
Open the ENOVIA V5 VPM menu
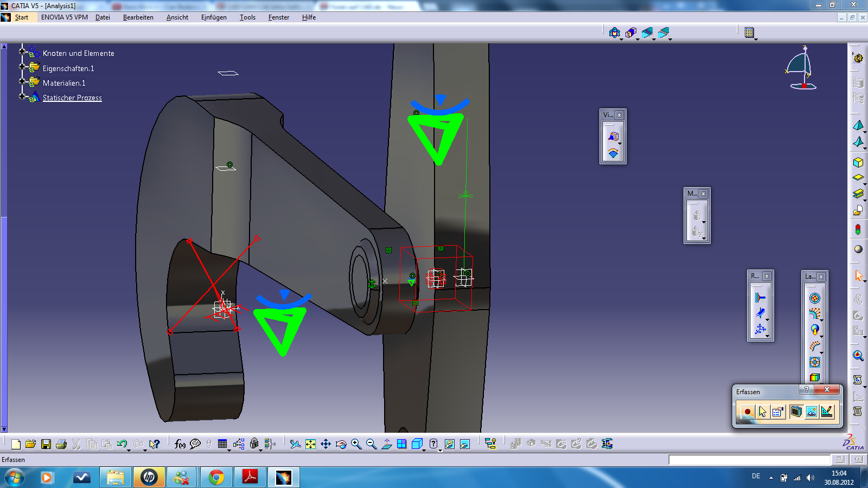(65, 17)
